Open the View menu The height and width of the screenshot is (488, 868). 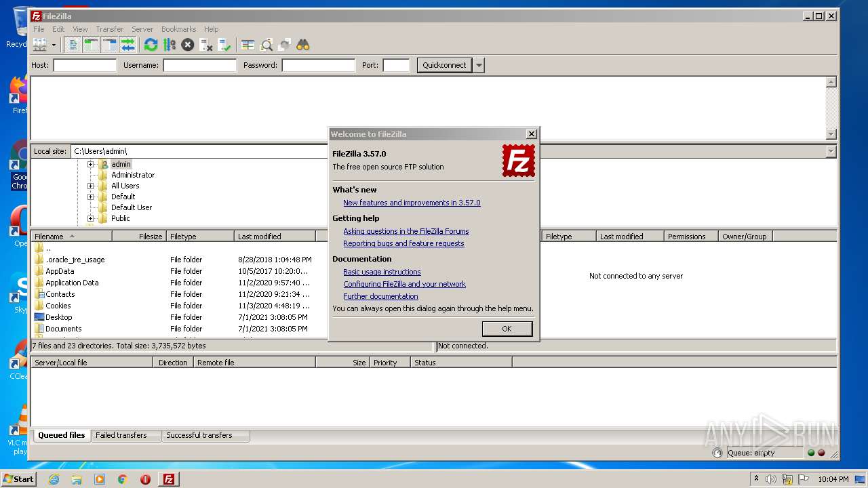click(x=80, y=29)
